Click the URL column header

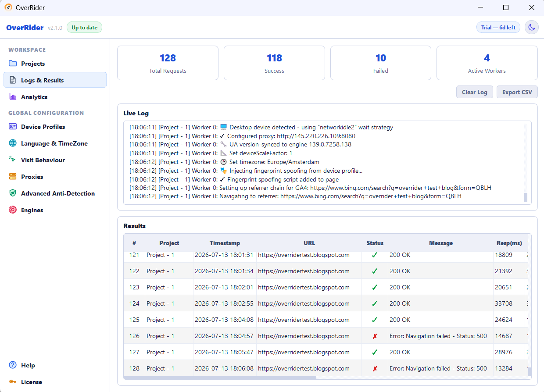pos(309,243)
